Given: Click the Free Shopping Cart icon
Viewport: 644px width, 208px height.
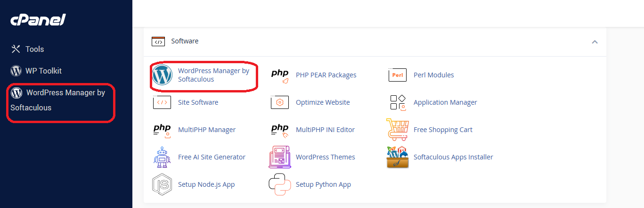Looking at the screenshot, I should point(397,130).
